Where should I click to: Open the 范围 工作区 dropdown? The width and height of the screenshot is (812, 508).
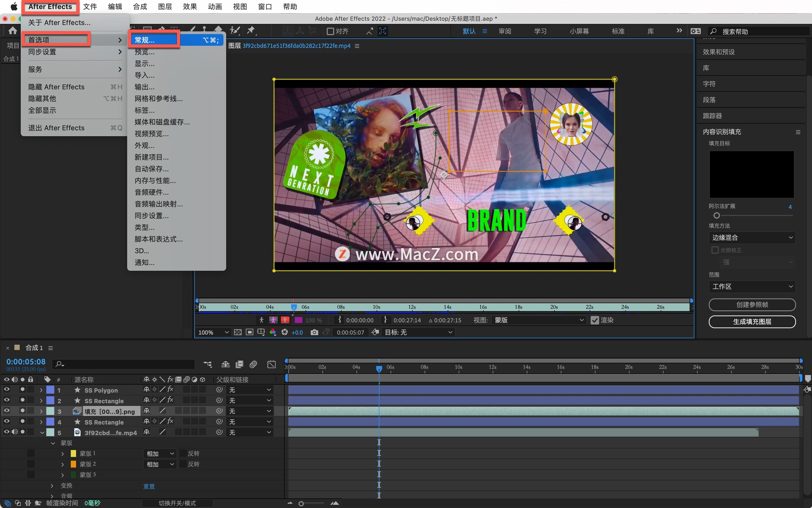[x=752, y=287]
